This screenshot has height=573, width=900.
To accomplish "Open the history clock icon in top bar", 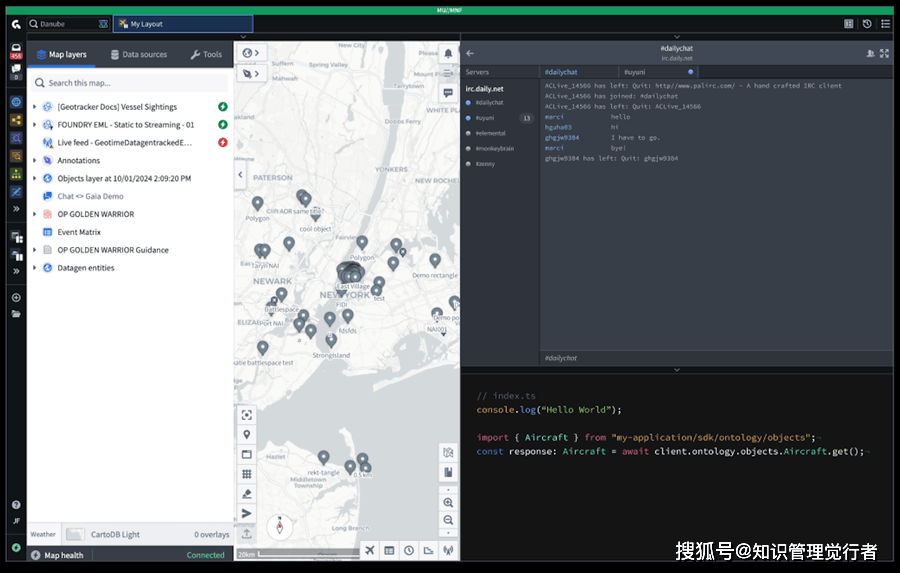I will click(867, 24).
